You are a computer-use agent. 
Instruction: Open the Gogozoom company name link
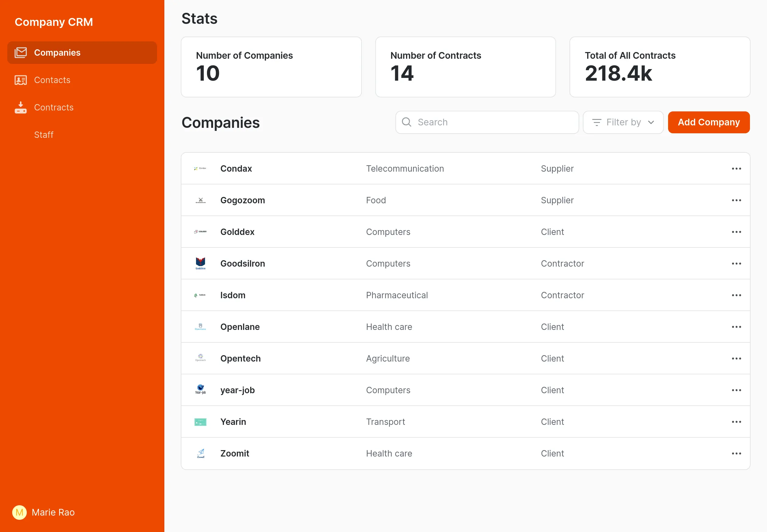tap(242, 200)
